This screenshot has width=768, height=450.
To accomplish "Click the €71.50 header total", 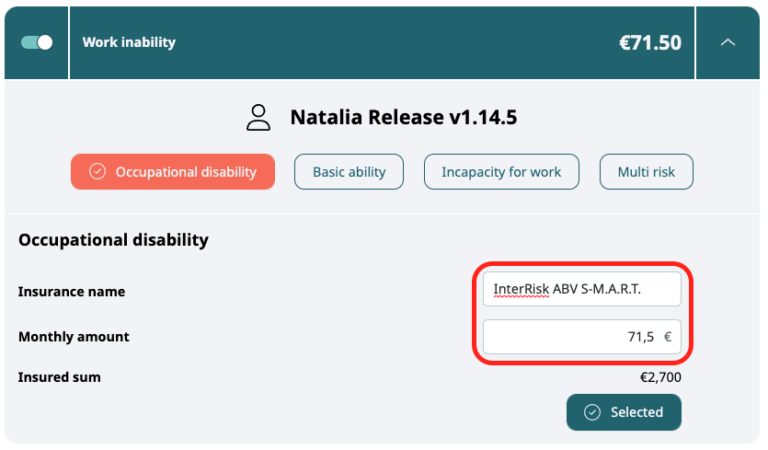I will (x=650, y=43).
